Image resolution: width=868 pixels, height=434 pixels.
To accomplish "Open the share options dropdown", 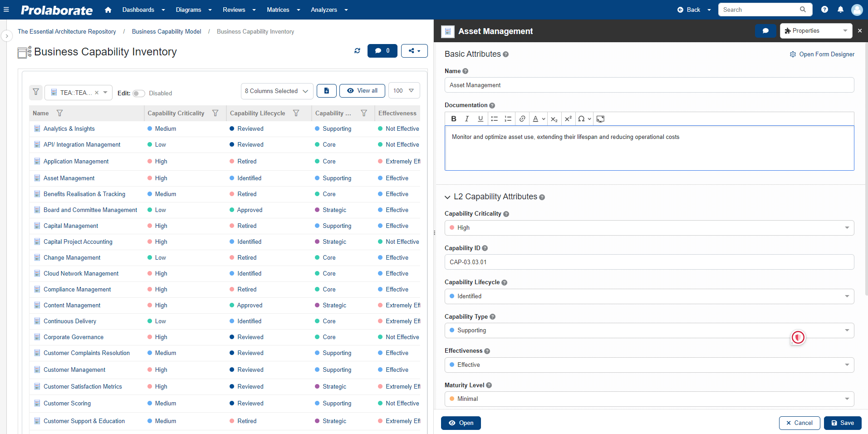I will [414, 51].
